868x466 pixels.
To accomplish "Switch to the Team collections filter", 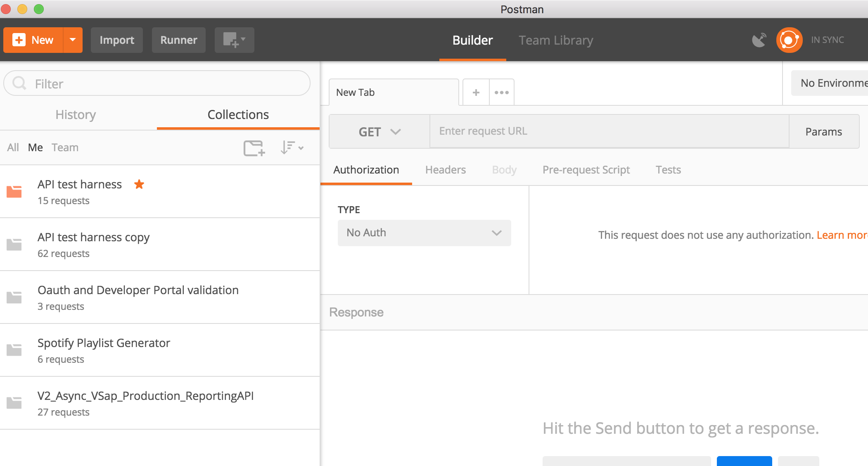I will [x=65, y=147].
